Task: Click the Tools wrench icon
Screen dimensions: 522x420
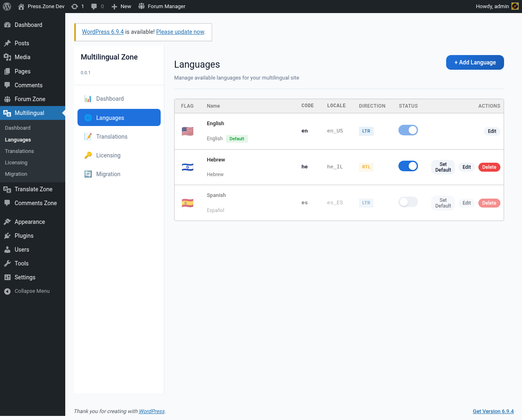Action: (7, 263)
